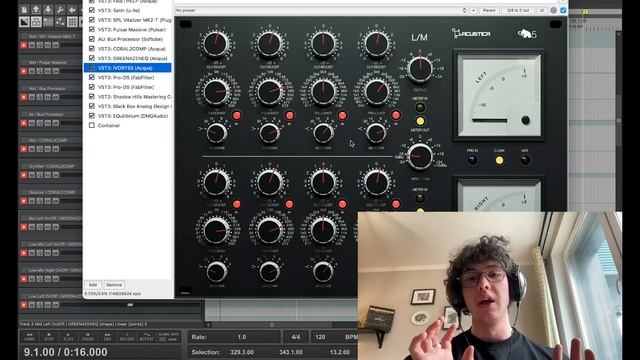Click the Open Project up-arrow icon
Viewport: 640px width, 360px height.
36,9
